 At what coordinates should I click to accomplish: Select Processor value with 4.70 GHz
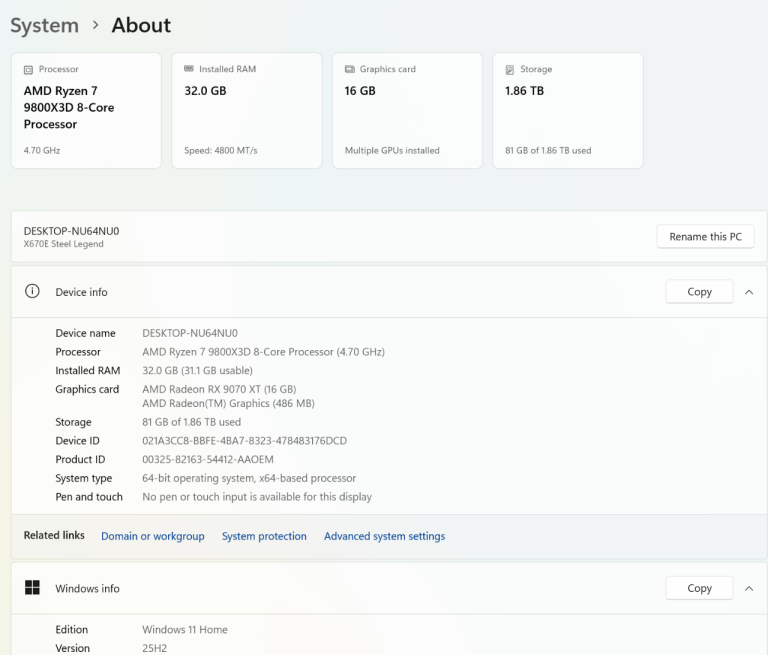click(x=264, y=352)
